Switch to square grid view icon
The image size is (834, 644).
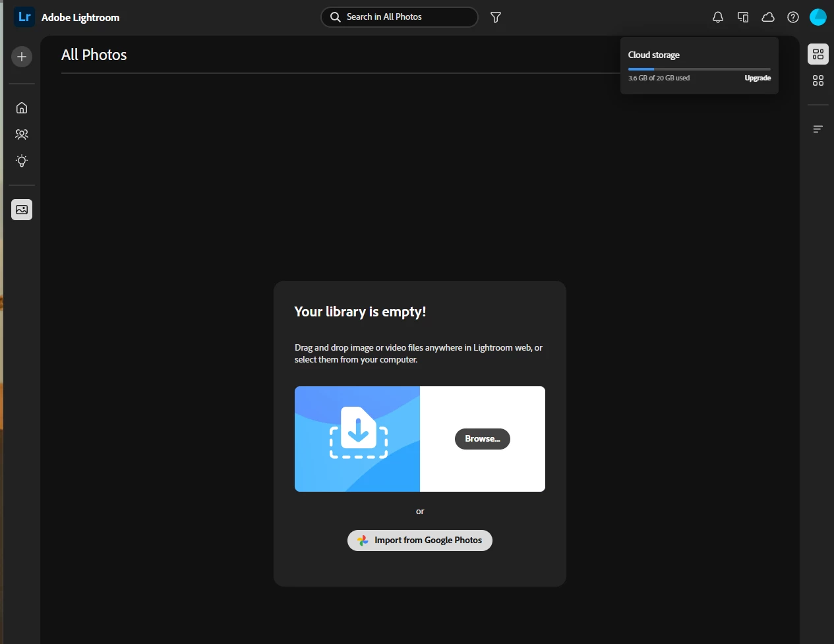(x=818, y=80)
